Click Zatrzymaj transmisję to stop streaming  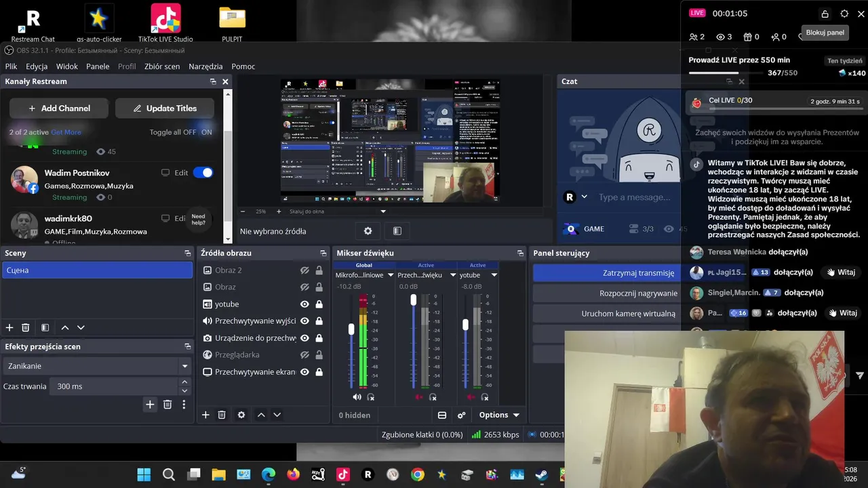pyautogui.click(x=607, y=273)
